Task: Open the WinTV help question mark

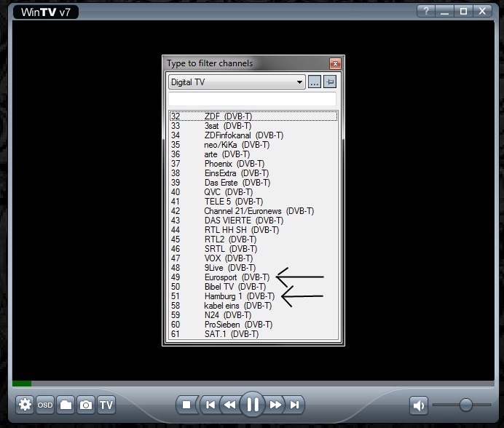Action: (x=426, y=11)
